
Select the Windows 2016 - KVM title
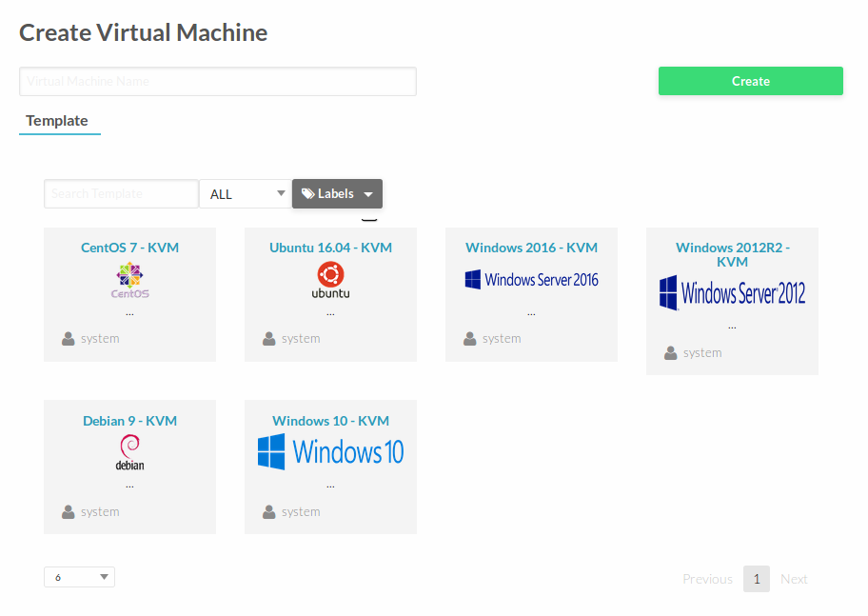click(531, 248)
